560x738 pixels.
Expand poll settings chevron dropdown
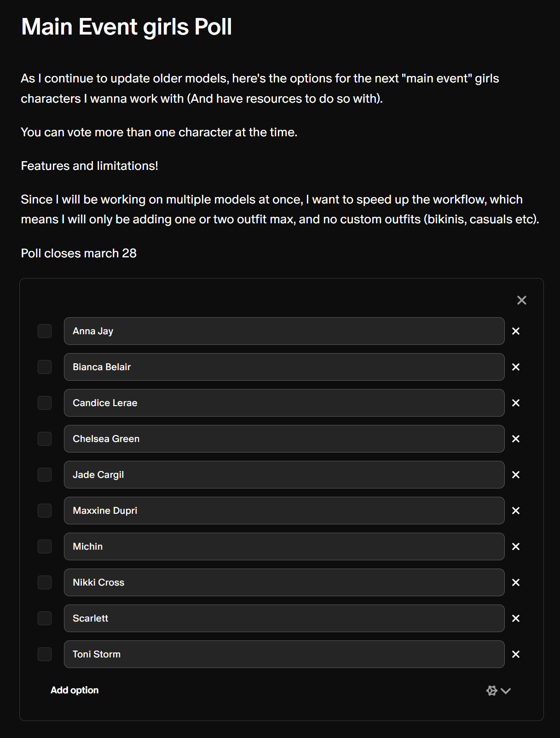(506, 691)
